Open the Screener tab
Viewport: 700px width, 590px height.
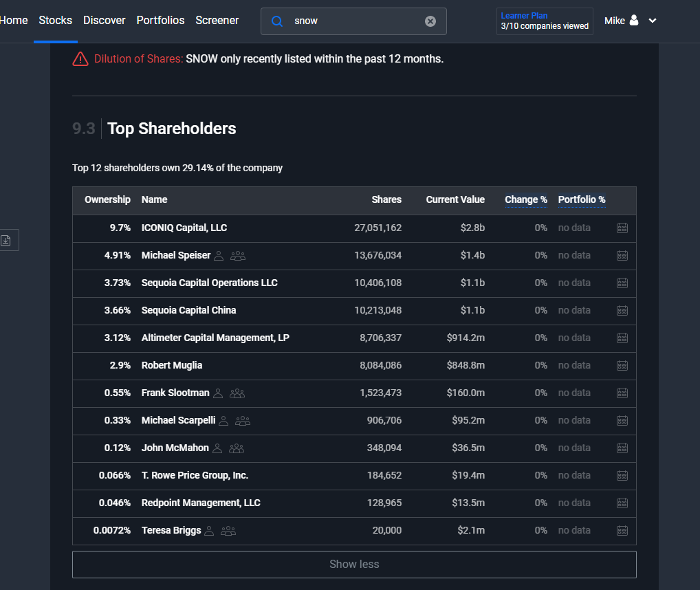pyautogui.click(x=217, y=21)
